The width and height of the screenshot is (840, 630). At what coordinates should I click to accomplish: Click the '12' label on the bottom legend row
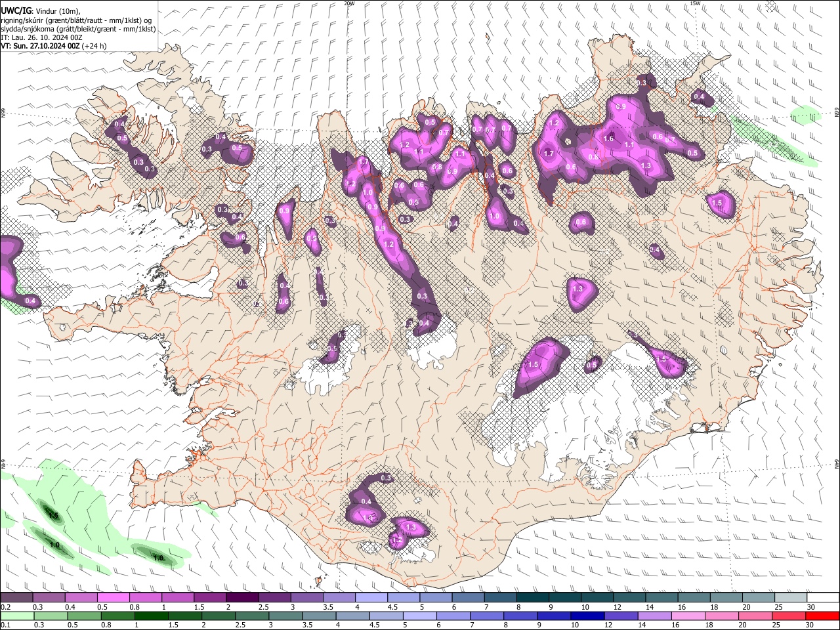pyautogui.click(x=609, y=625)
